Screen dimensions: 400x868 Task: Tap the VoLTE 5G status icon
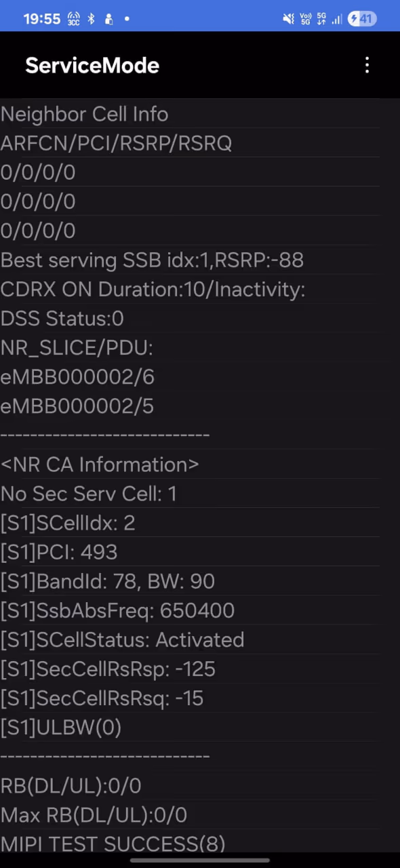pyautogui.click(x=305, y=19)
